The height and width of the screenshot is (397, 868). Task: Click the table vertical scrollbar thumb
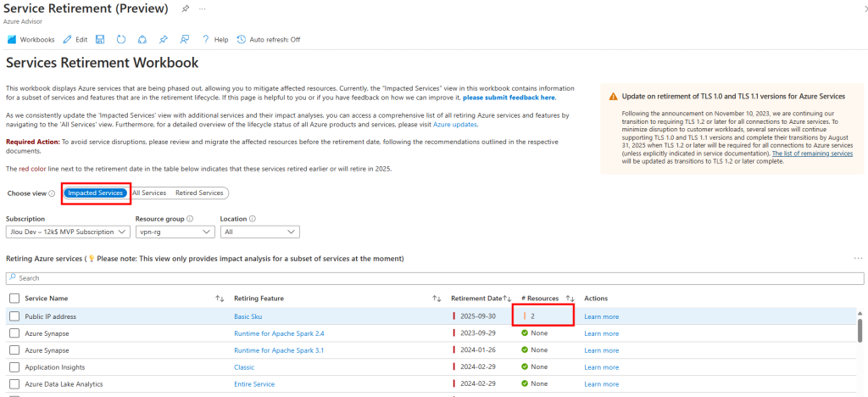(x=860, y=331)
